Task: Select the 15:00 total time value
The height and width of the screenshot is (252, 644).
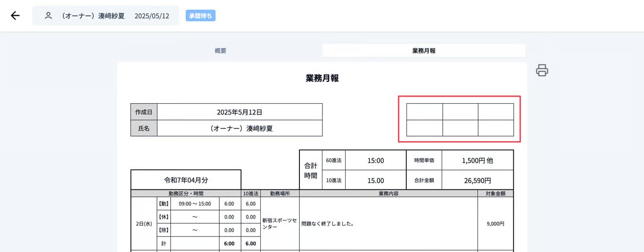Action: [376, 160]
